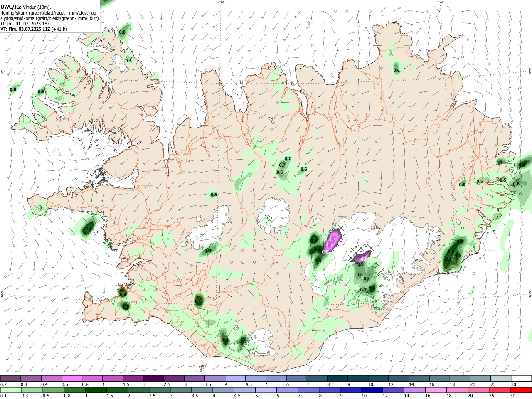Click the 2 grey-green rain legend swatch
The image size is (532, 399).
138,390
